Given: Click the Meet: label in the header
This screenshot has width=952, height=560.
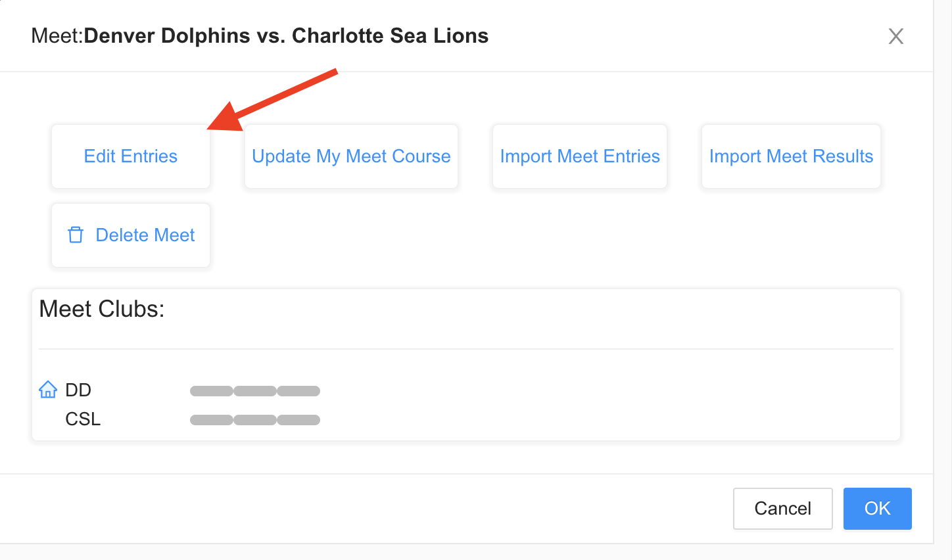Looking at the screenshot, I should click(57, 35).
